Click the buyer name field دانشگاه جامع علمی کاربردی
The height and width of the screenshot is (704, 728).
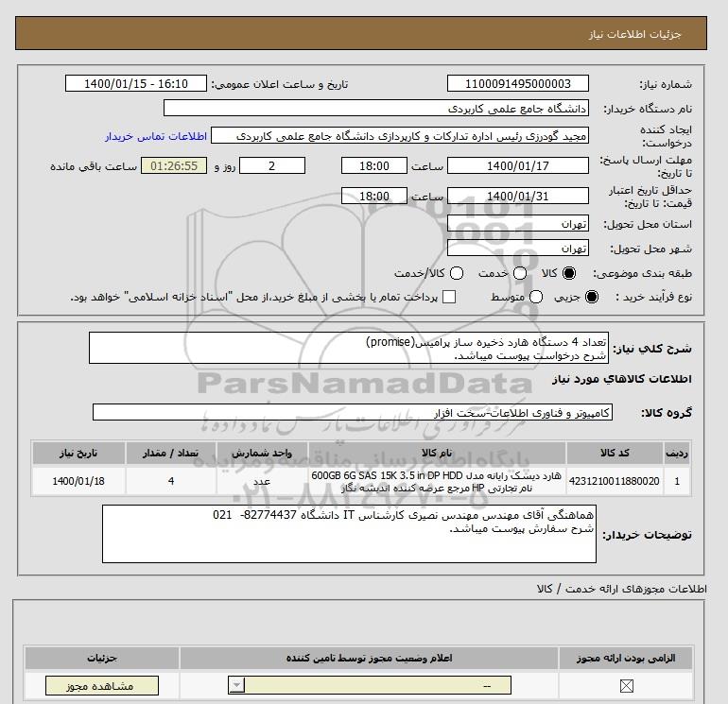[376, 108]
